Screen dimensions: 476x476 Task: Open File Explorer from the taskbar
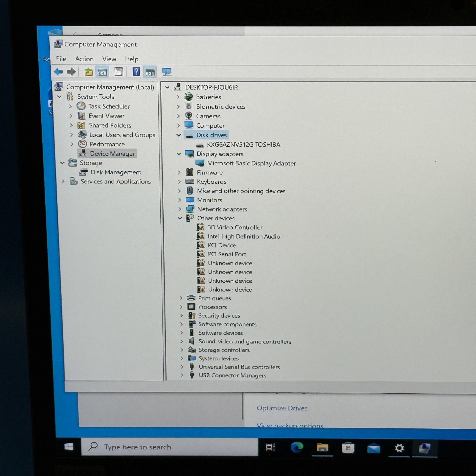point(322,447)
